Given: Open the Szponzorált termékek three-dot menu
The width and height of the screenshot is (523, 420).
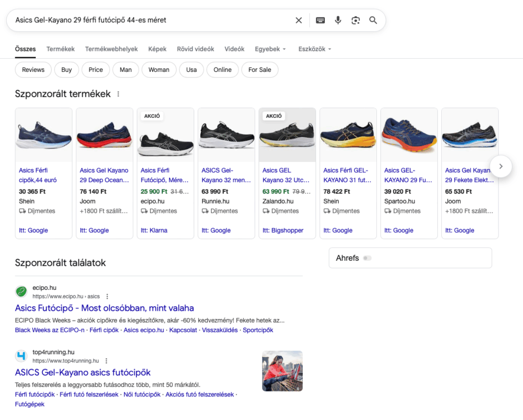Looking at the screenshot, I should (118, 94).
